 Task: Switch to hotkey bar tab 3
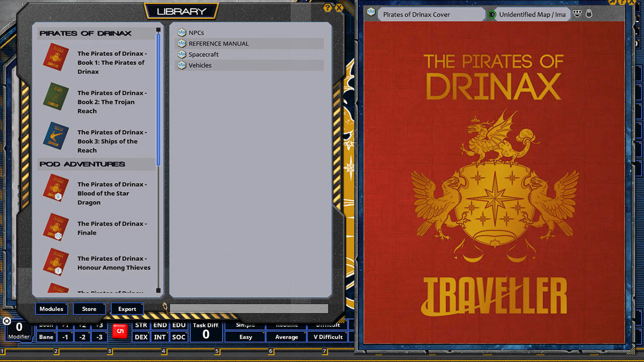coord(109,352)
